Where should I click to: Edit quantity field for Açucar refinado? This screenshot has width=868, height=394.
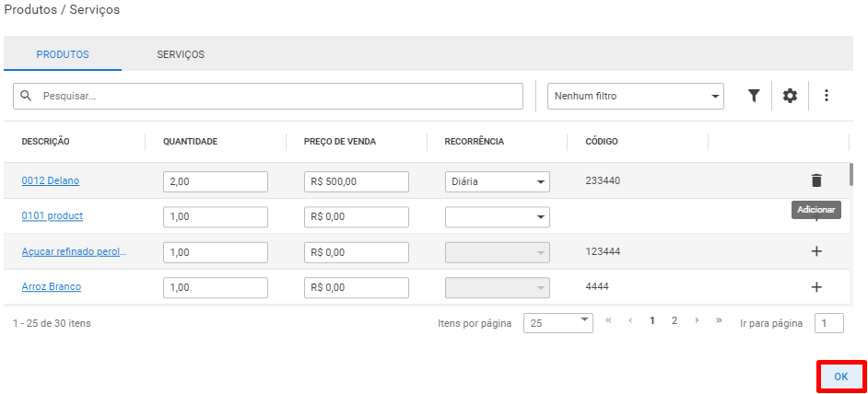coord(216,252)
